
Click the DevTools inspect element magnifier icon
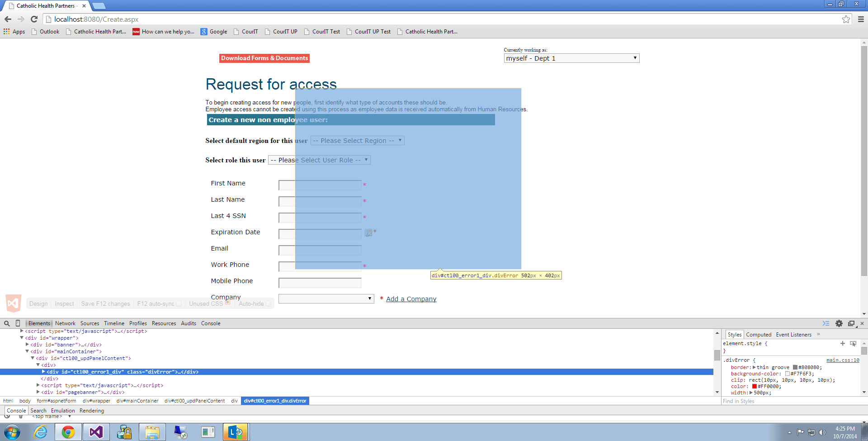click(7, 323)
